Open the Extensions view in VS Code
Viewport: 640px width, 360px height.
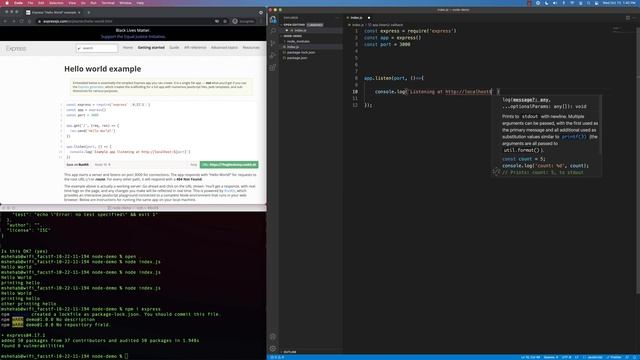pos(273,68)
